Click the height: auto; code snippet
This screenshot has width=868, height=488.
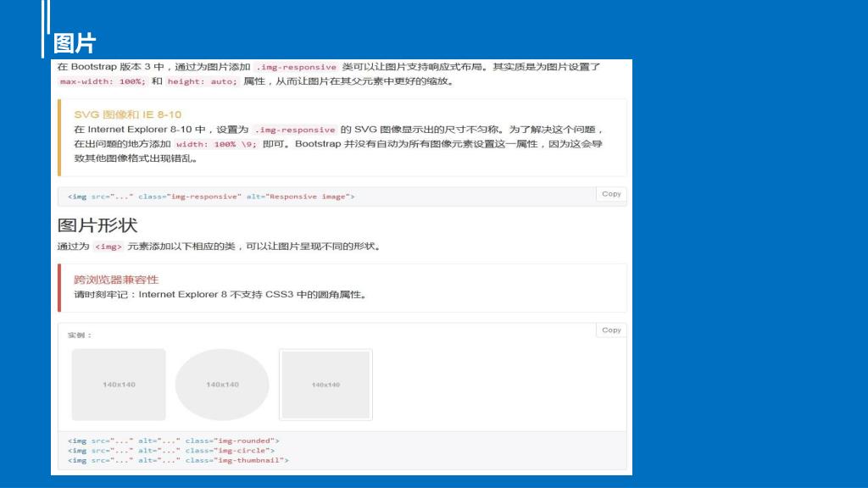tap(202, 81)
